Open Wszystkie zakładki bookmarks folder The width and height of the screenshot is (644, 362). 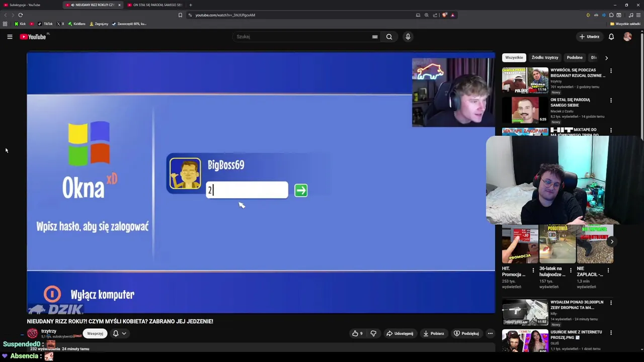click(625, 24)
